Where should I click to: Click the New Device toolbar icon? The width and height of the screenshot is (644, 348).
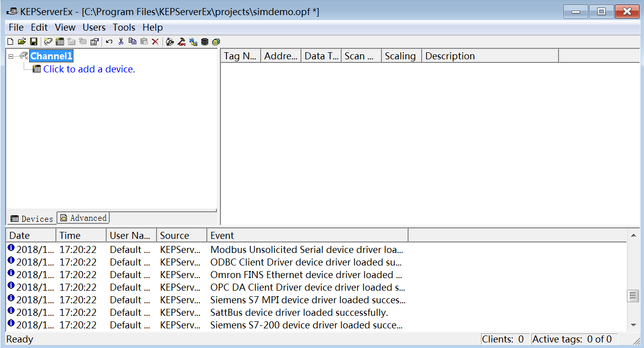tap(60, 42)
